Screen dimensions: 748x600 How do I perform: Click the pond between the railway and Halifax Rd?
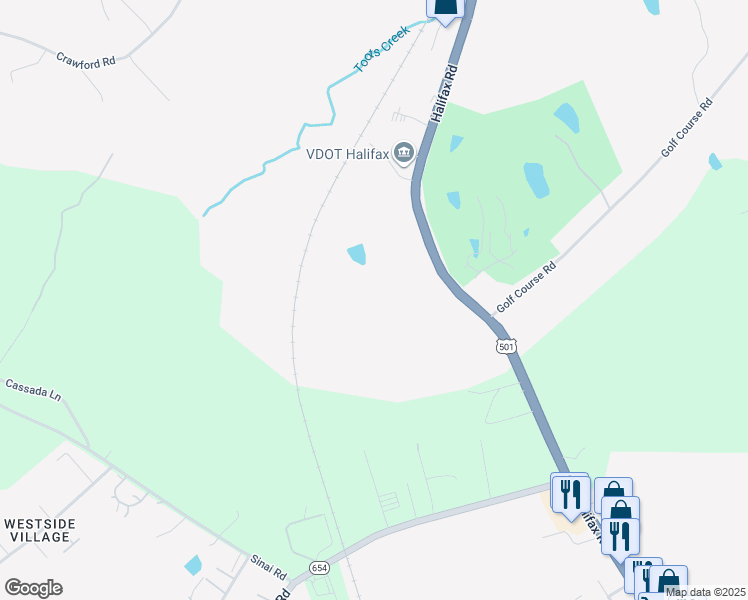point(357,254)
